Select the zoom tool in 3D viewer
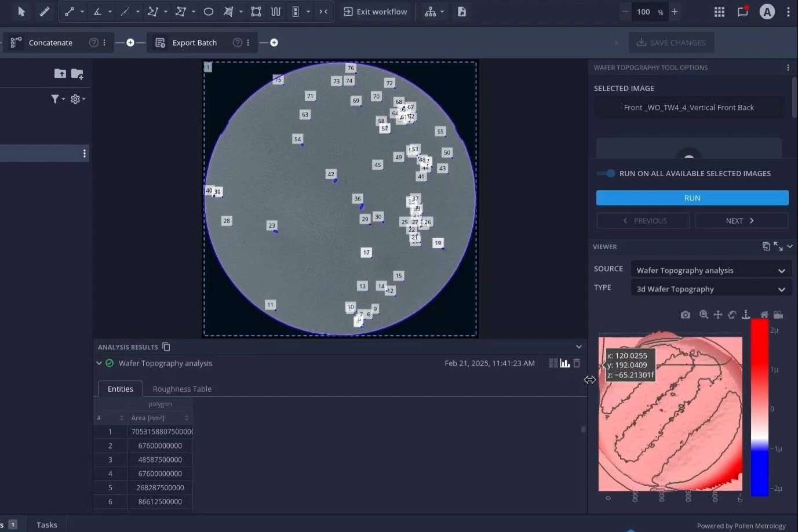798x532 pixels. [704, 315]
